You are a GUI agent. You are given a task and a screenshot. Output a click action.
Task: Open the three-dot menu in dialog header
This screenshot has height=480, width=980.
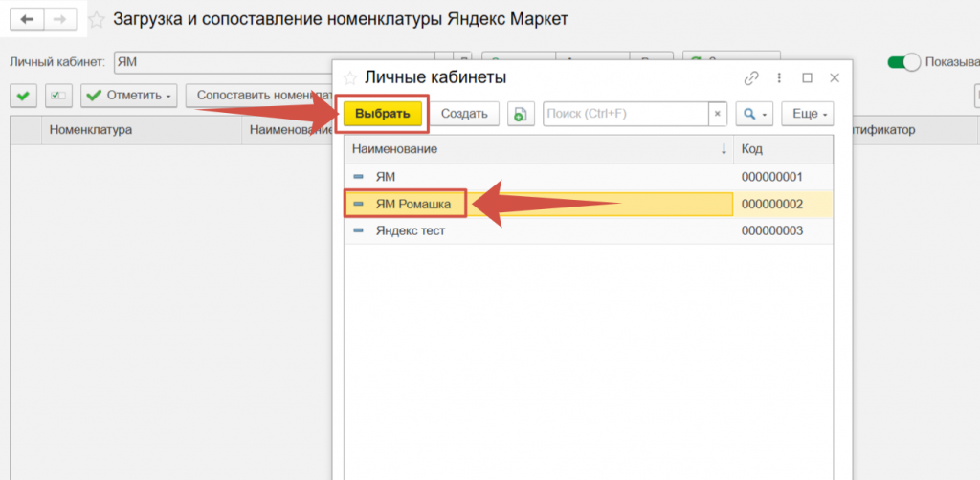tap(779, 77)
